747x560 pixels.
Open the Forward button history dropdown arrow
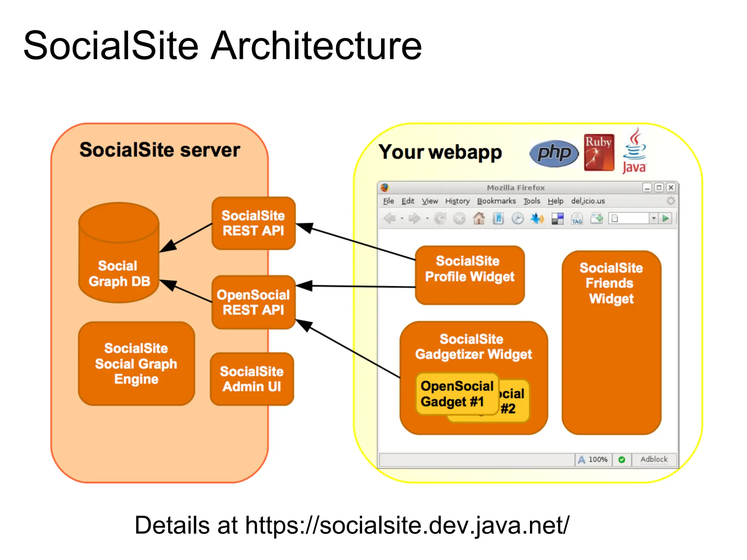point(427,218)
